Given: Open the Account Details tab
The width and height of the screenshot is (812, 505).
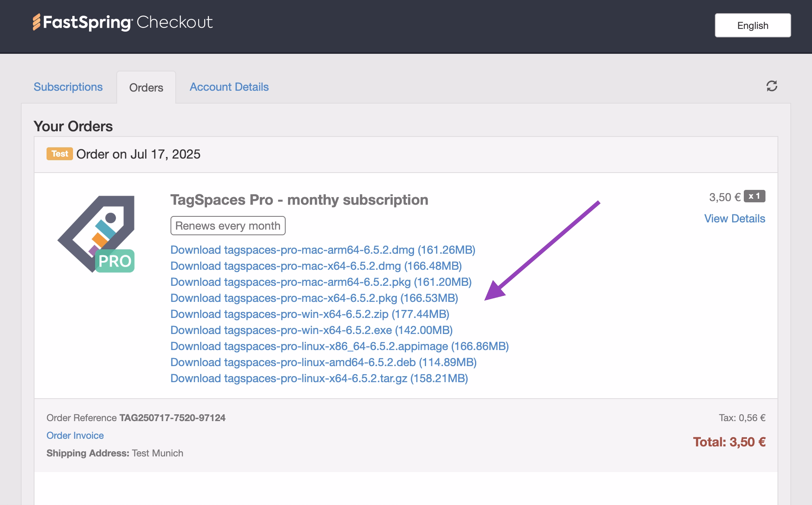Looking at the screenshot, I should click(x=229, y=87).
